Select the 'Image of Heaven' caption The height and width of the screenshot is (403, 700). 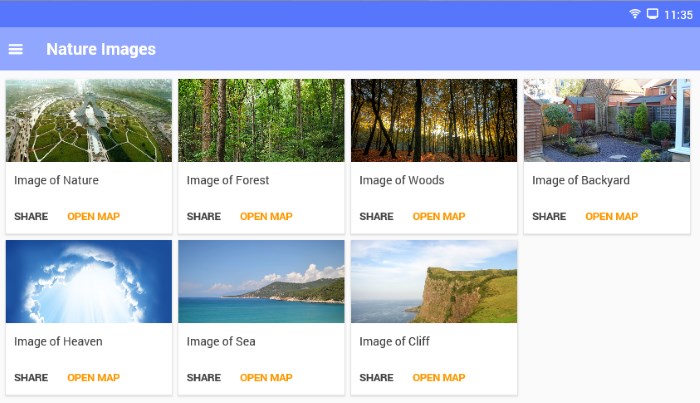tap(58, 341)
